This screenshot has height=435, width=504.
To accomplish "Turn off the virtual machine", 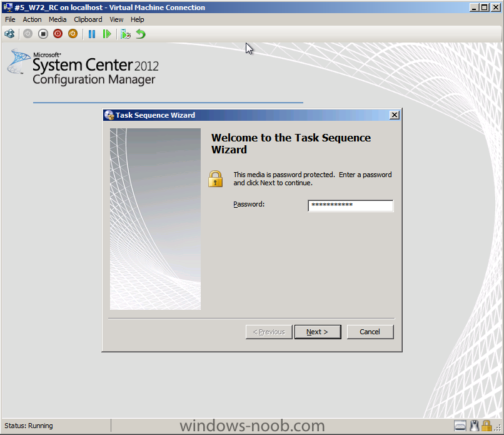I will click(43, 34).
